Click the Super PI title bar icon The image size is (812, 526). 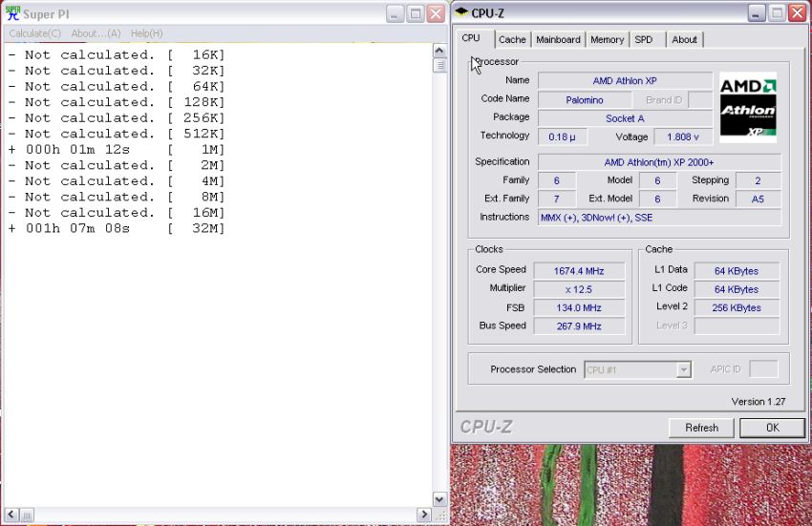[12, 13]
